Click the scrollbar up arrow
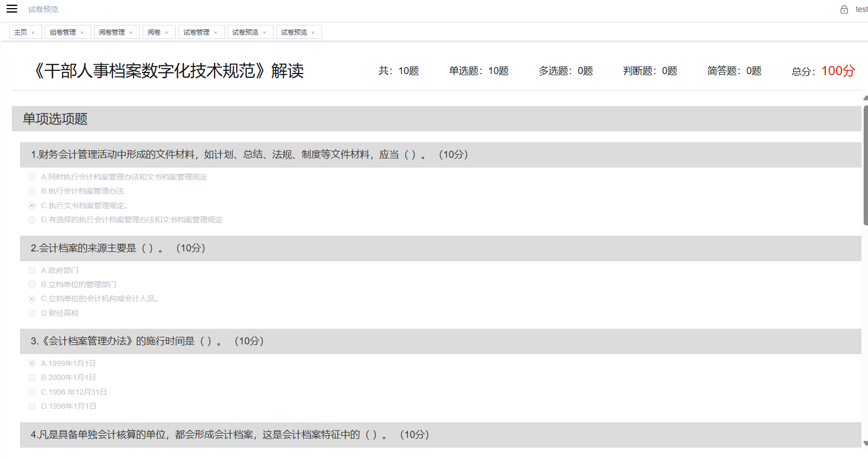This screenshot has width=868, height=459. coord(865,98)
